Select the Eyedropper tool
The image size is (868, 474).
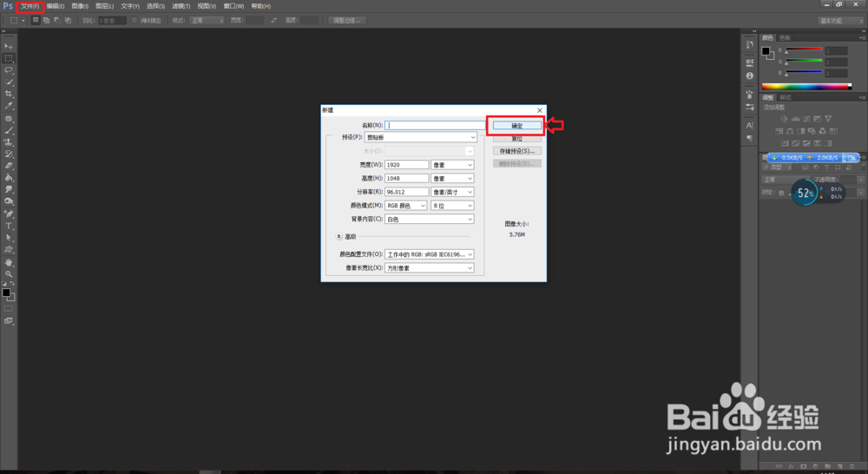9,106
